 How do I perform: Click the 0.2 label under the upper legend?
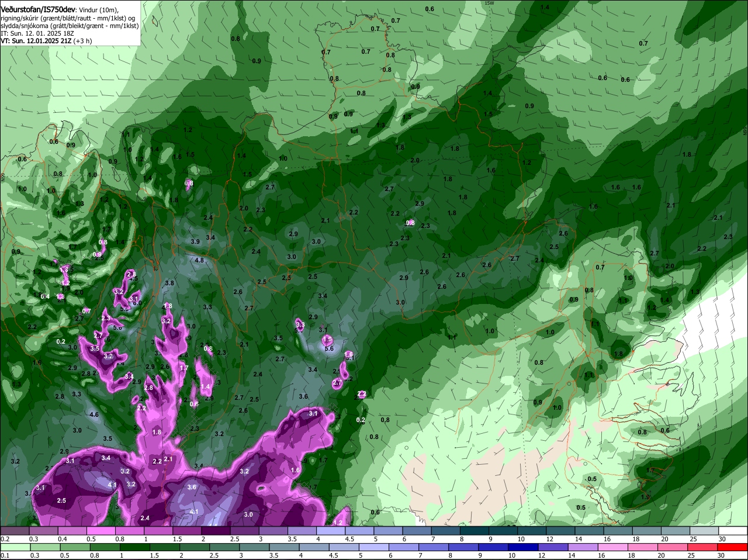[x=5, y=539]
